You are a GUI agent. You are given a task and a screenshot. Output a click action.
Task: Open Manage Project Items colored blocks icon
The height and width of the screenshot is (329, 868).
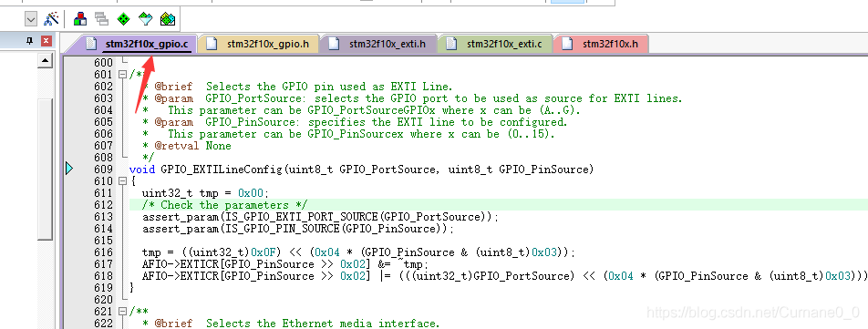click(80, 19)
